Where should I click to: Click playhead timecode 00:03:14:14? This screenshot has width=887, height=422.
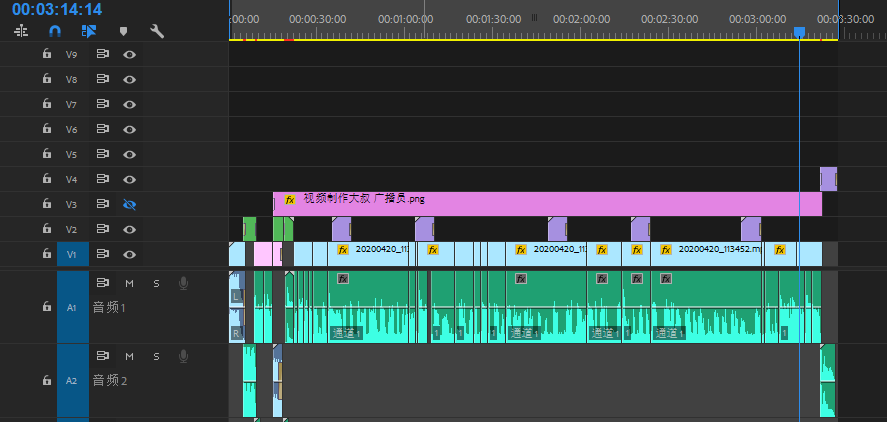coord(57,9)
